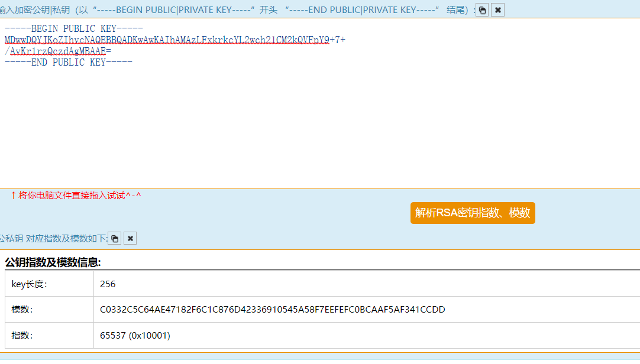
Task: Copy the parsed key results using the clipboard icon
Action: click(x=115, y=238)
